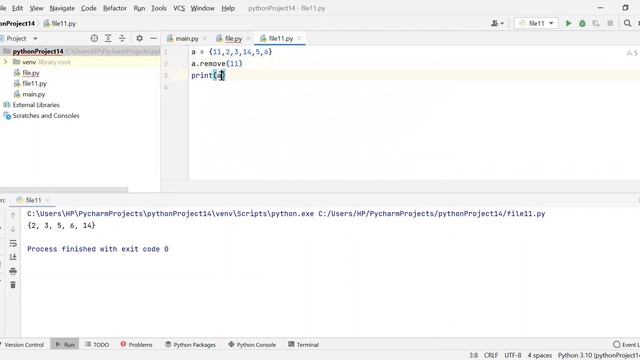Select the pythonProject14 root folder
Screen dimensions: 640x360
point(38,51)
